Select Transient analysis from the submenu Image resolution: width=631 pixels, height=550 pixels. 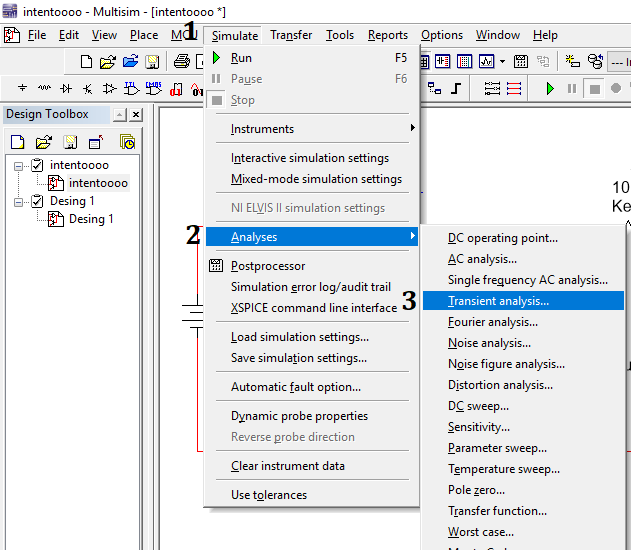coord(523,301)
